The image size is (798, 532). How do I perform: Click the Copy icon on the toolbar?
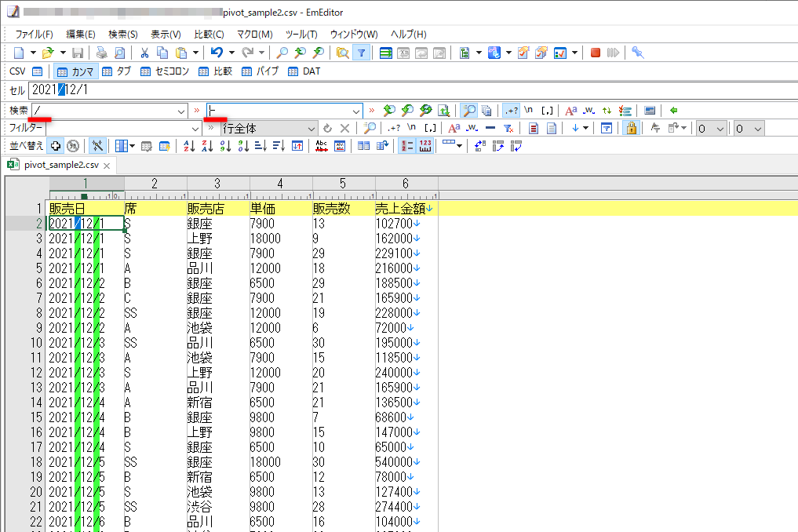[x=162, y=53]
